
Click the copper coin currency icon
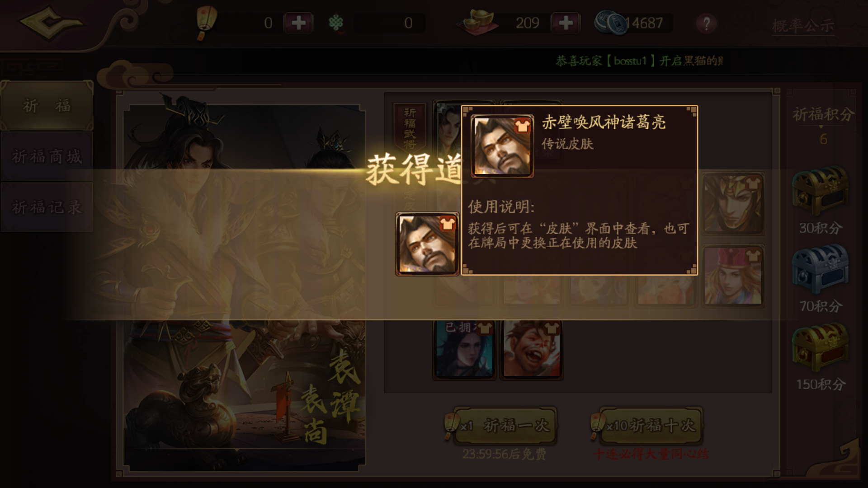coord(609,23)
